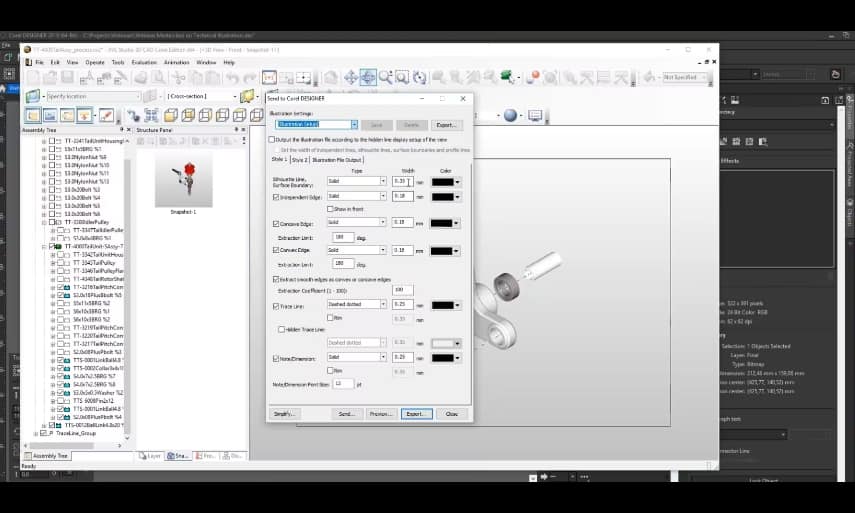855x513 pixels.
Task: Click the red ball marker icon
Action: point(535,77)
